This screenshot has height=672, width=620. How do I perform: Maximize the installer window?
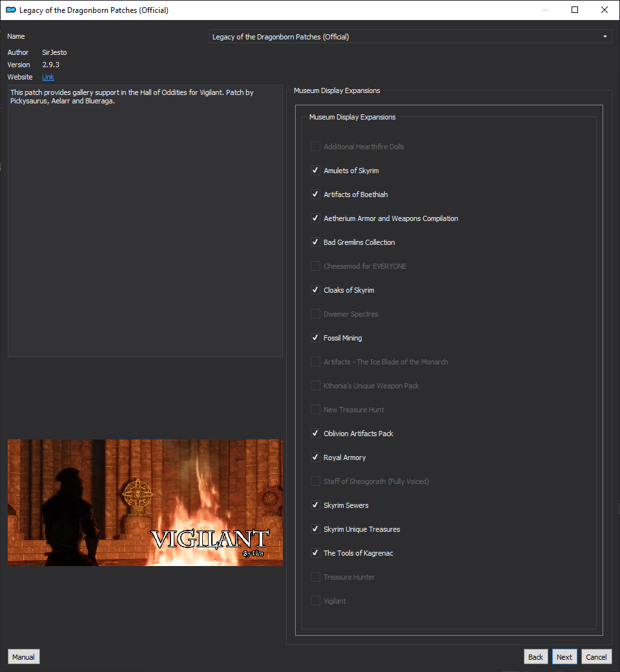[x=575, y=10]
